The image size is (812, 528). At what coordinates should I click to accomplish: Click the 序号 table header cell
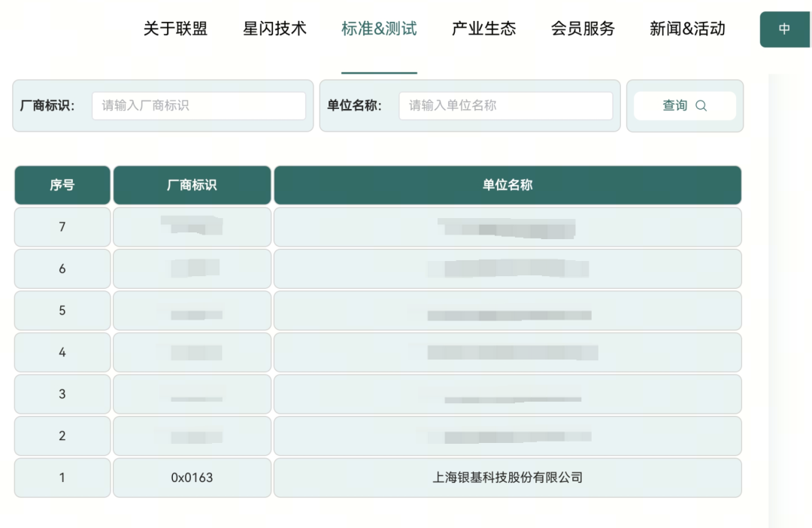62,184
